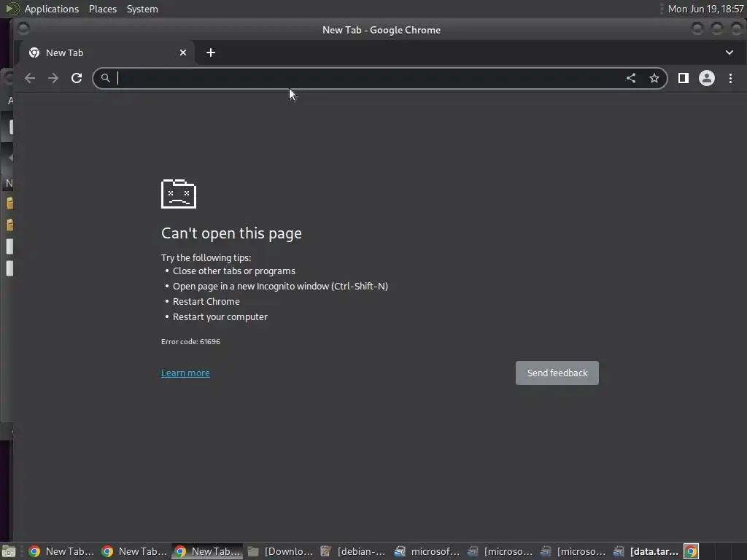This screenshot has width=747, height=560.
Task: Switch to the [data.tar... taskbar window
Action: click(647, 551)
